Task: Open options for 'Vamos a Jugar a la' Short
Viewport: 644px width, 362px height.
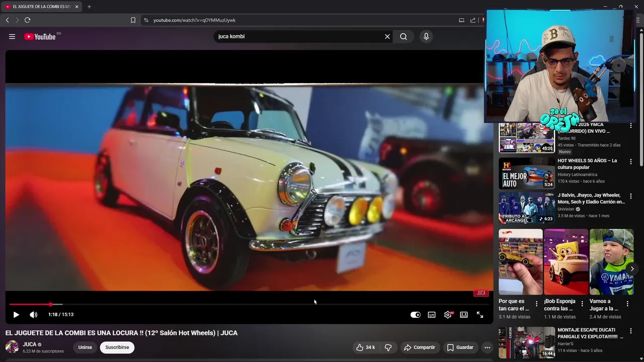Action: coord(627,304)
